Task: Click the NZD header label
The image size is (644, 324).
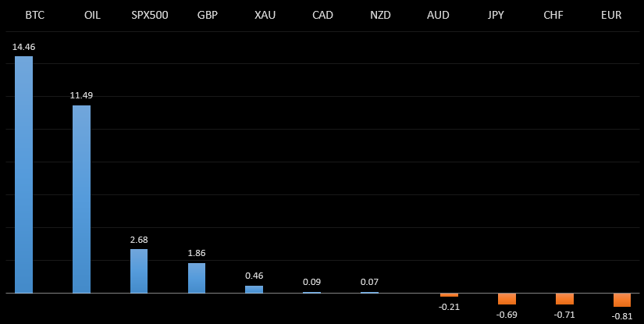Action: [x=380, y=15]
